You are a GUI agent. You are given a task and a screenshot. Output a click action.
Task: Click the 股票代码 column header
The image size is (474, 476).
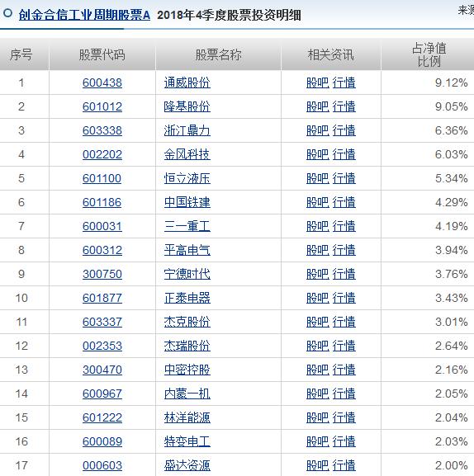(102, 55)
